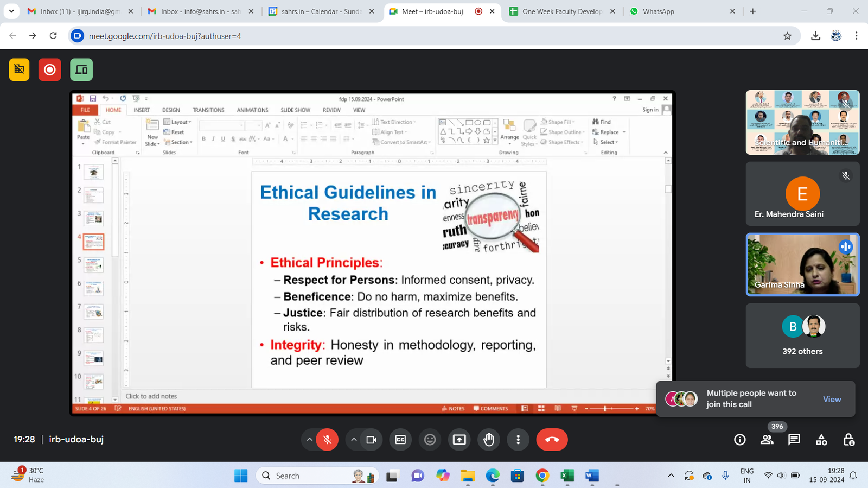Select slide 5 thumbnail
This screenshot has height=488, width=868.
click(93, 265)
